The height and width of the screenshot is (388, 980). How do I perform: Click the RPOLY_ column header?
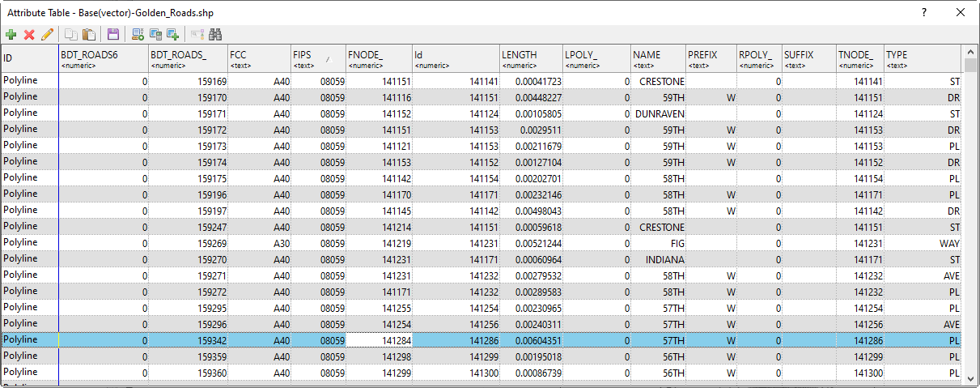[x=760, y=58]
